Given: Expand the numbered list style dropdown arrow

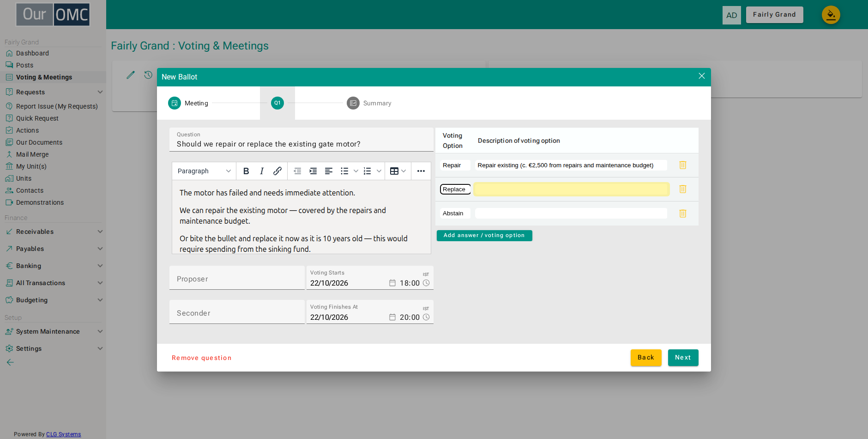Looking at the screenshot, I should (379, 171).
